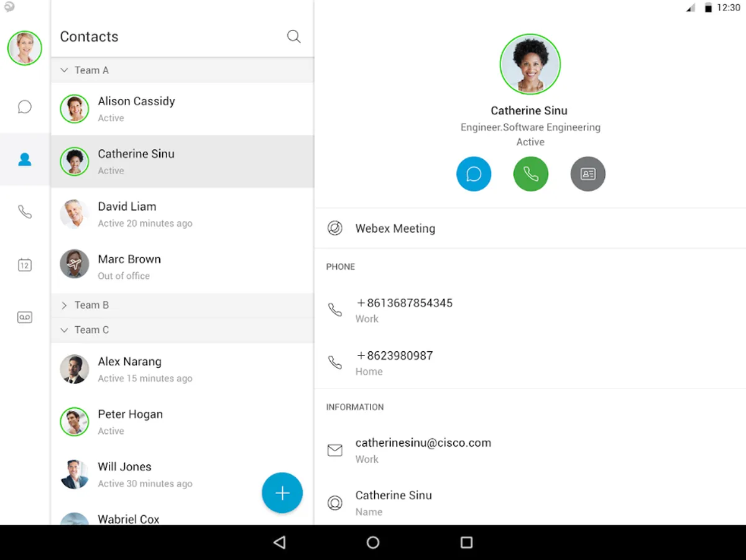
Task: Open the calendar meetings icon in sidebar
Action: click(x=25, y=265)
